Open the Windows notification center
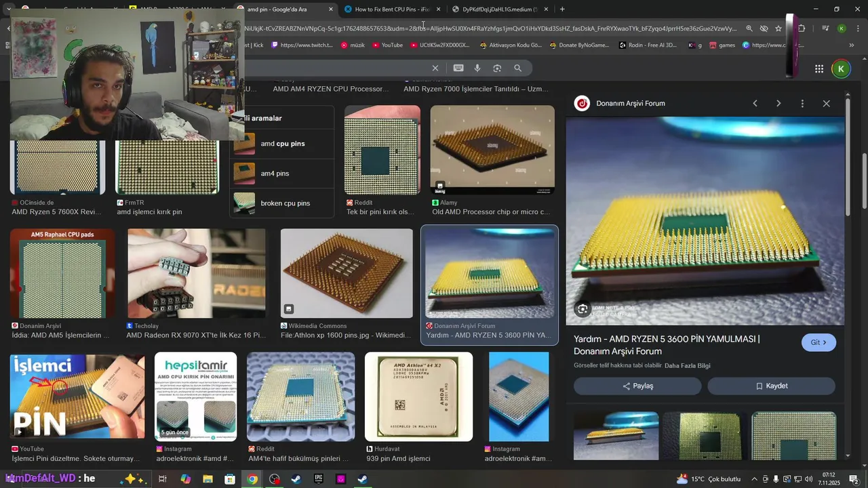Image resolution: width=868 pixels, height=488 pixels. (x=854, y=479)
